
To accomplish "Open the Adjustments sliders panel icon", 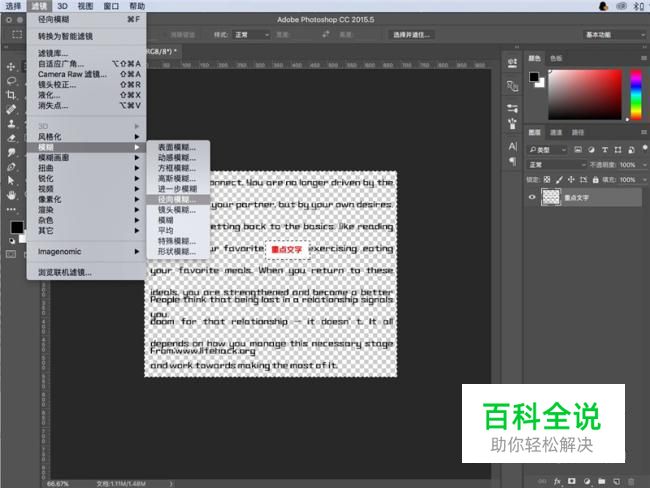I will [x=512, y=109].
